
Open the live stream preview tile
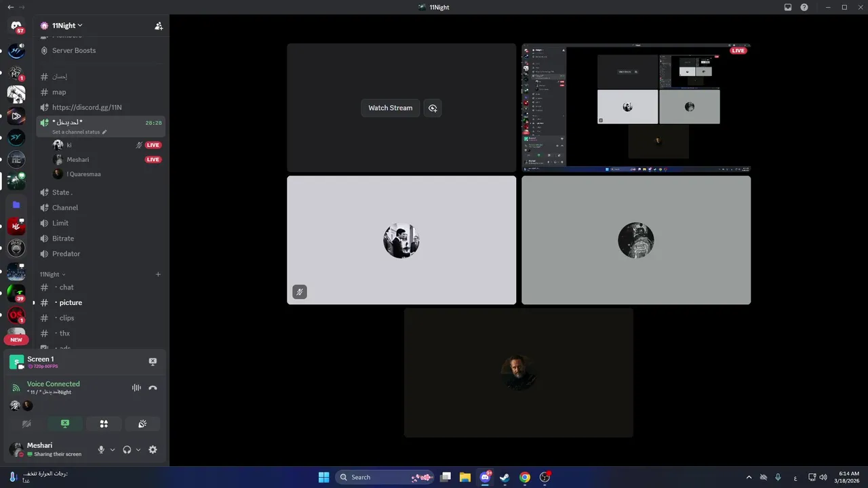(x=636, y=108)
